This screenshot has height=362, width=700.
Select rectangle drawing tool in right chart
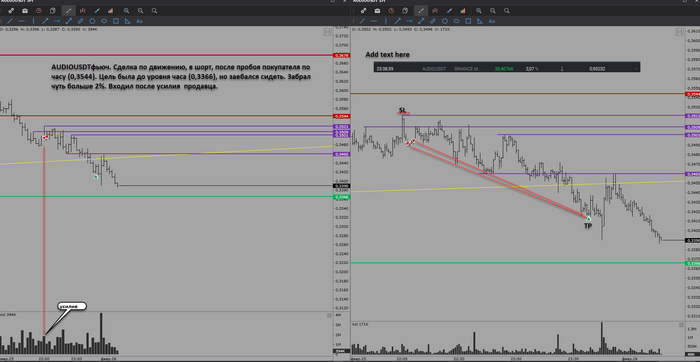point(468,21)
